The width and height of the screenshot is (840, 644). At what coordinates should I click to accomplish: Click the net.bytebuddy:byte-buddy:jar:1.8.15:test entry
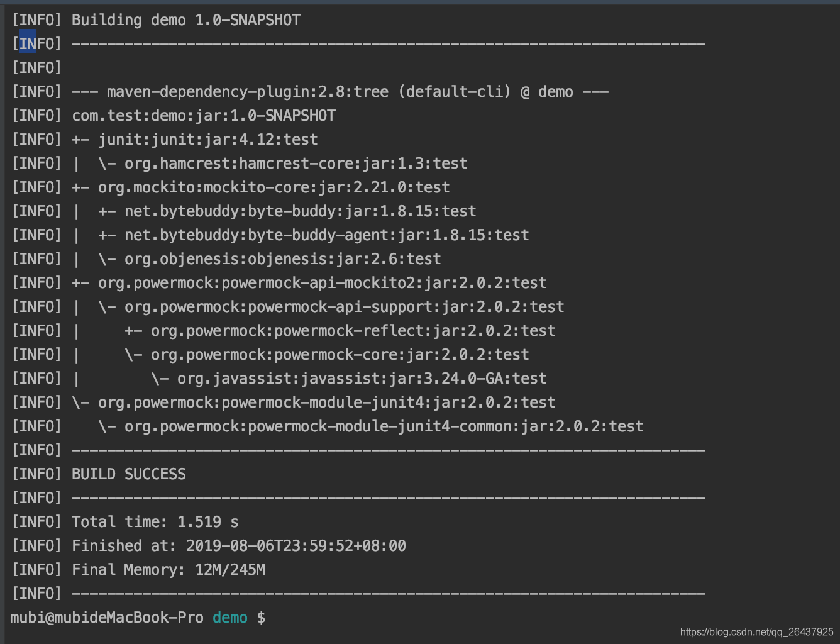click(301, 211)
